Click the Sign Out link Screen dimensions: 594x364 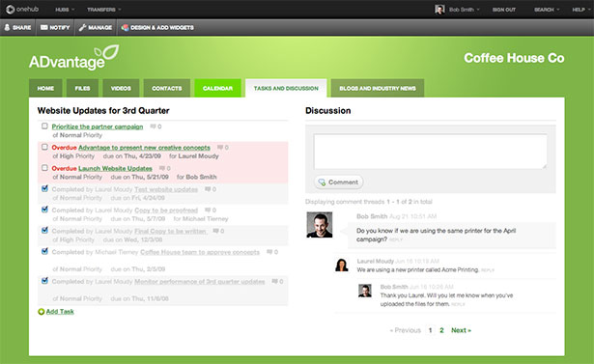coord(504,10)
